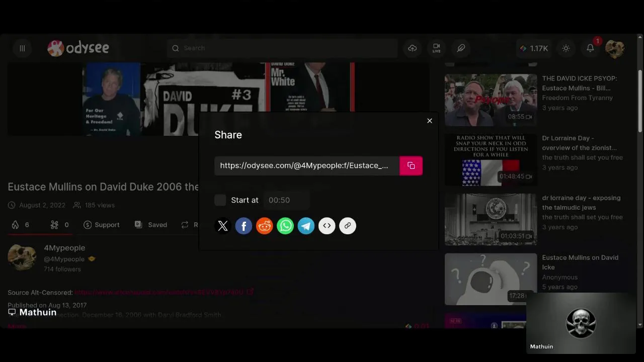Open the embed code option
The image size is (644, 362).
(327, 226)
